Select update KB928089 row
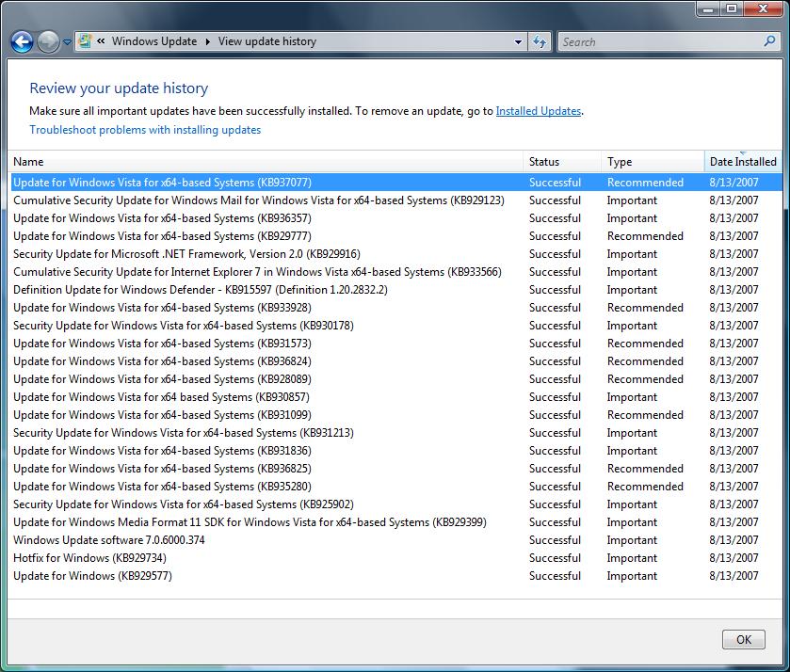This screenshot has height=672, width=790. 396,379
